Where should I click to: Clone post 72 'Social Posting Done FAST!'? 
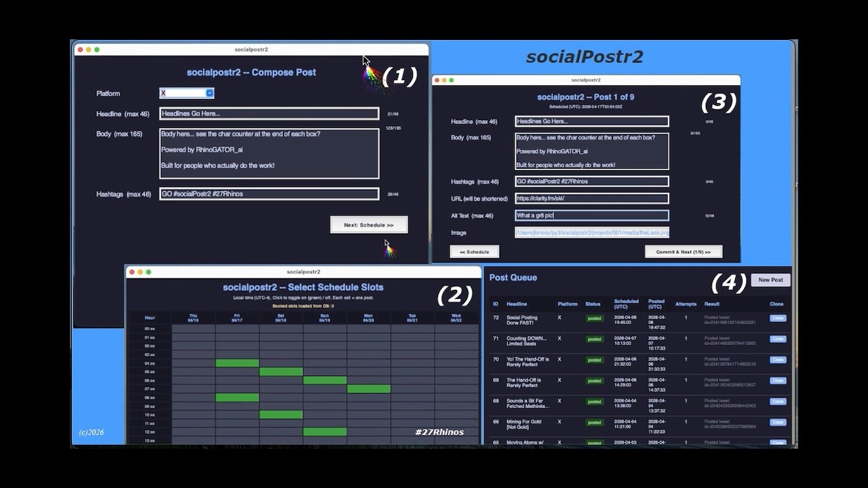pyautogui.click(x=778, y=318)
